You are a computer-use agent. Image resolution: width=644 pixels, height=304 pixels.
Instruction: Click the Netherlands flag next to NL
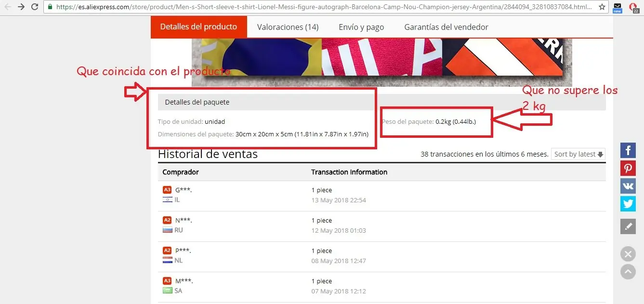tap(167, 260)
